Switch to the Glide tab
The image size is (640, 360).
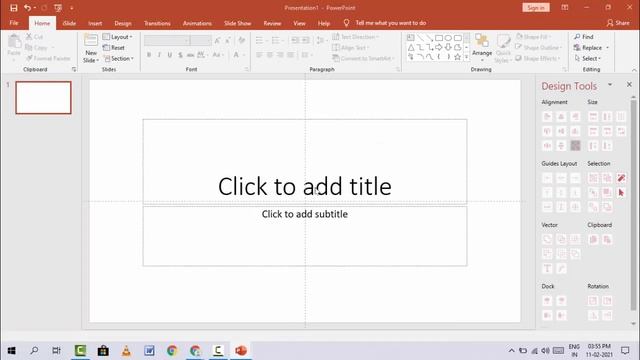(x=69, y=23)
